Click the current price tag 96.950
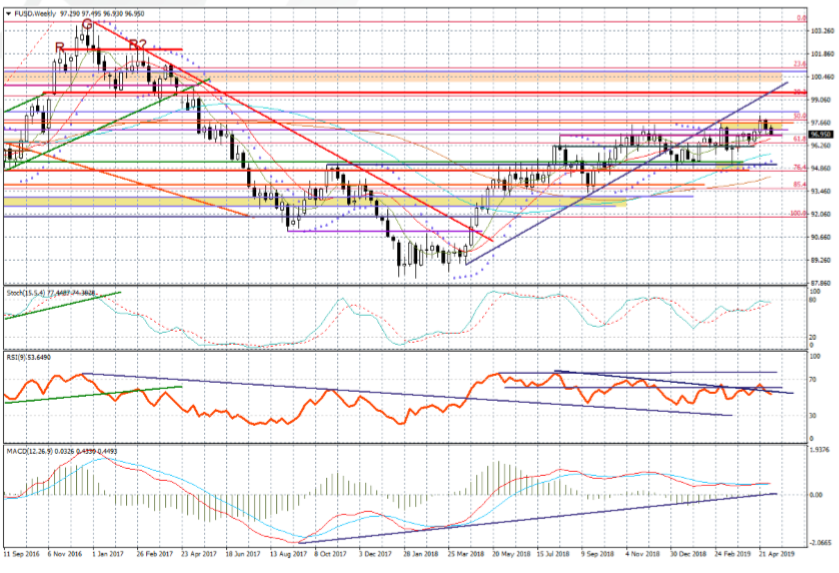This screenshot has height=573, width=839. [820, 134]
